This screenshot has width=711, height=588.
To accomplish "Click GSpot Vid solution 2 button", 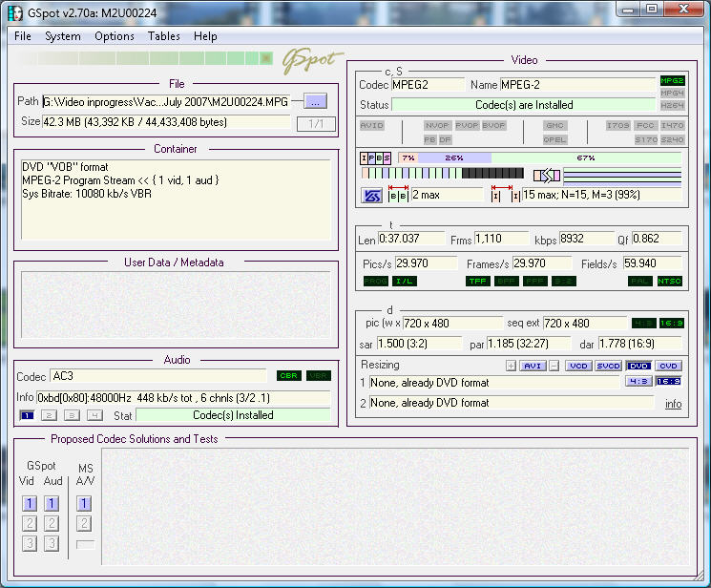I will 30,523.
